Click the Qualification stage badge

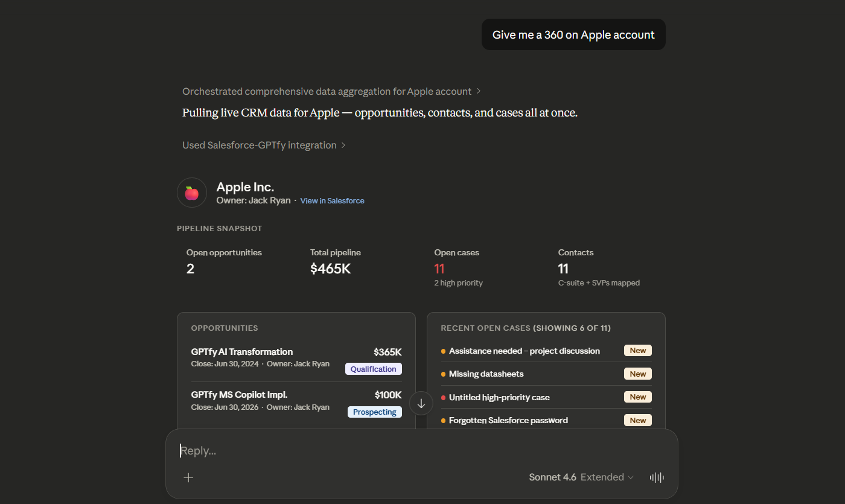373,369
